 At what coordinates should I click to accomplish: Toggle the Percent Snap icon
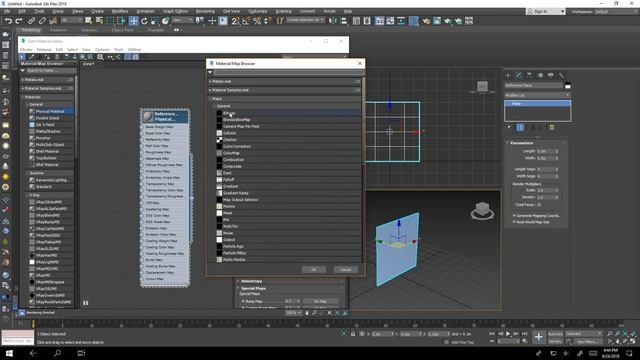(257, 21)
